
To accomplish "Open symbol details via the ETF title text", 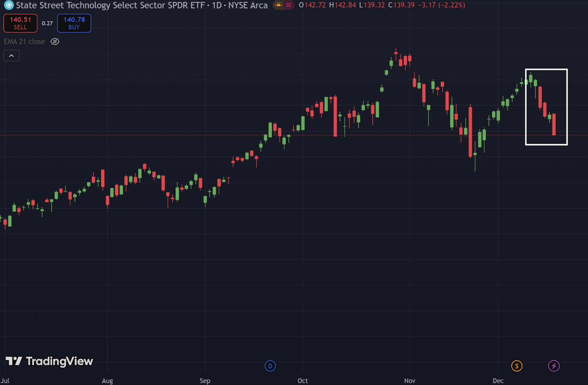I will coord(110,5).
